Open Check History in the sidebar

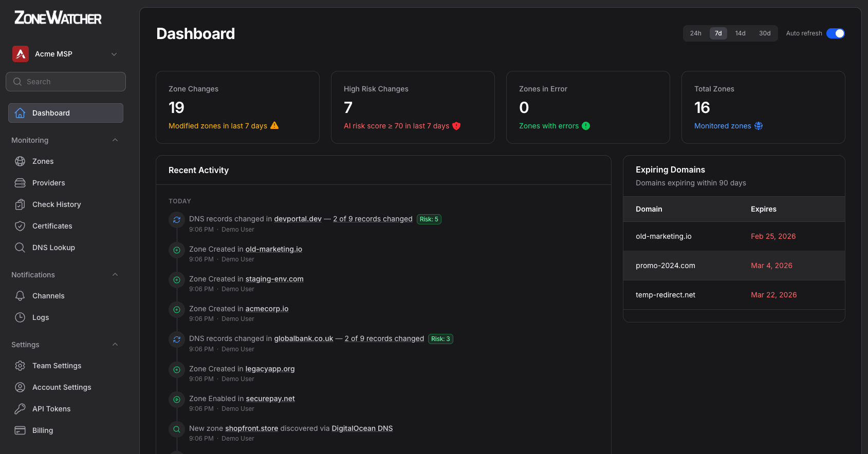click(66, 204)
